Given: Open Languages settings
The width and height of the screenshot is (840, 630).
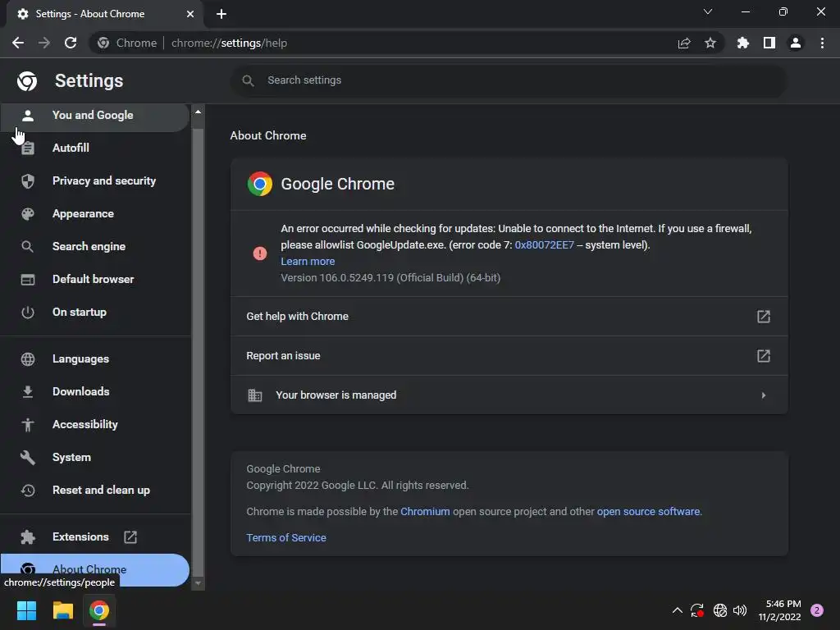Looking at the screenshot, I should [94, 359].
